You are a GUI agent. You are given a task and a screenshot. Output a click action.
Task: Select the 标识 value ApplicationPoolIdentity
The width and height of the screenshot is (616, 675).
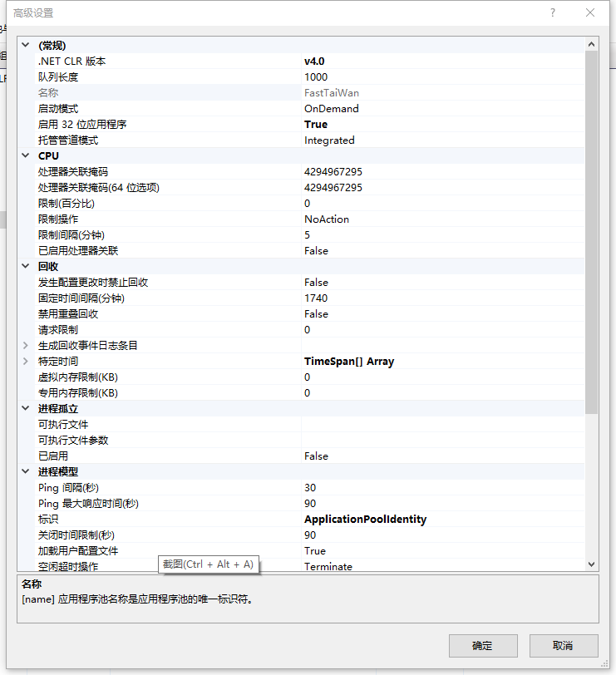[366, 520]
